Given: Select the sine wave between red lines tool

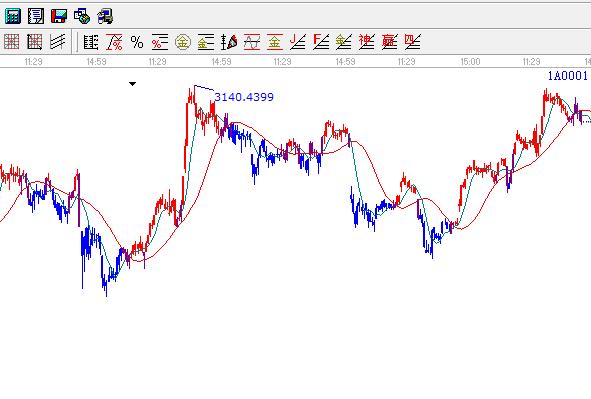Looking at the screenshot, I should [x=252, y=42].
